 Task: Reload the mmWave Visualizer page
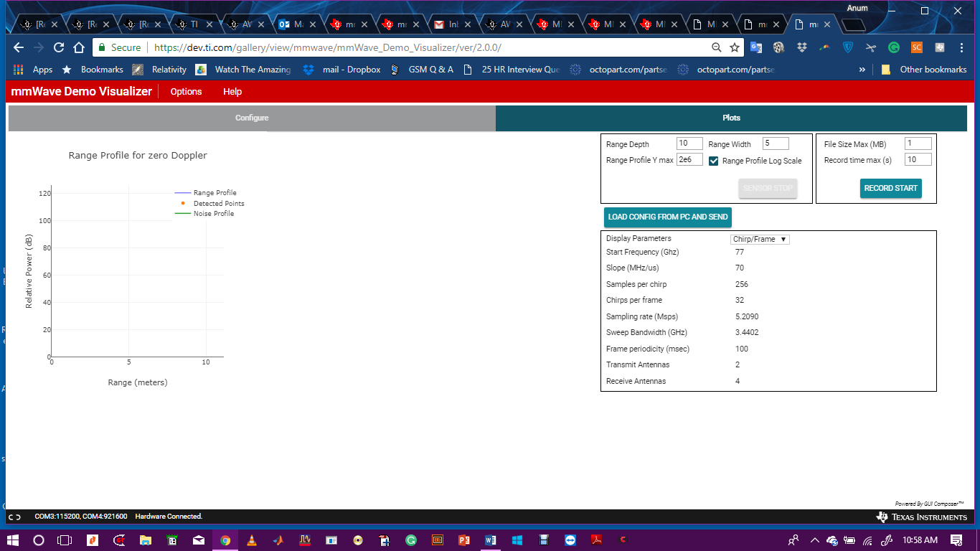tap(59, 47)
